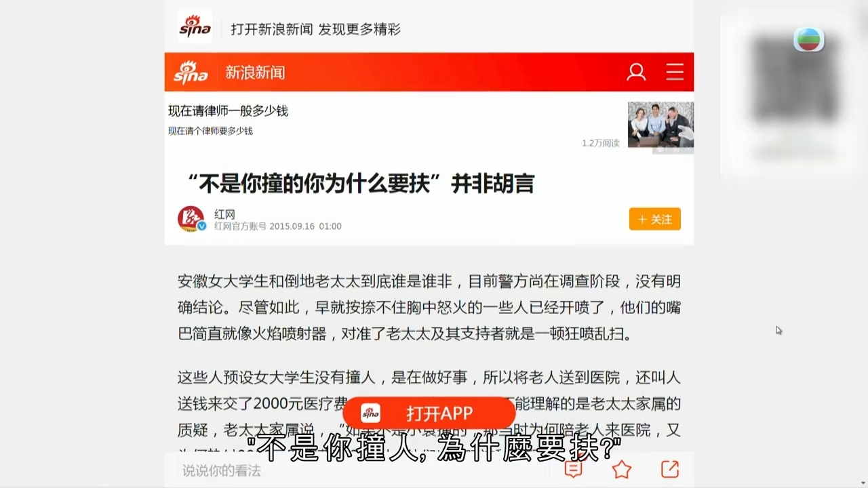Click the Sina logo in red header
Viewport: 868px width, 488px height.
(191, 73)
